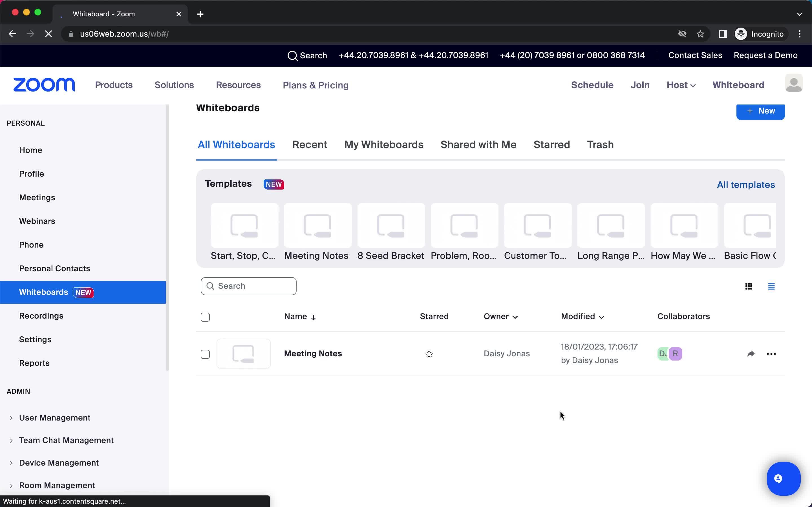This screenshot has height=507, width=812.
Task: Toggle the select all whiteboards checkbox
Action: click(x=205, y=316)
